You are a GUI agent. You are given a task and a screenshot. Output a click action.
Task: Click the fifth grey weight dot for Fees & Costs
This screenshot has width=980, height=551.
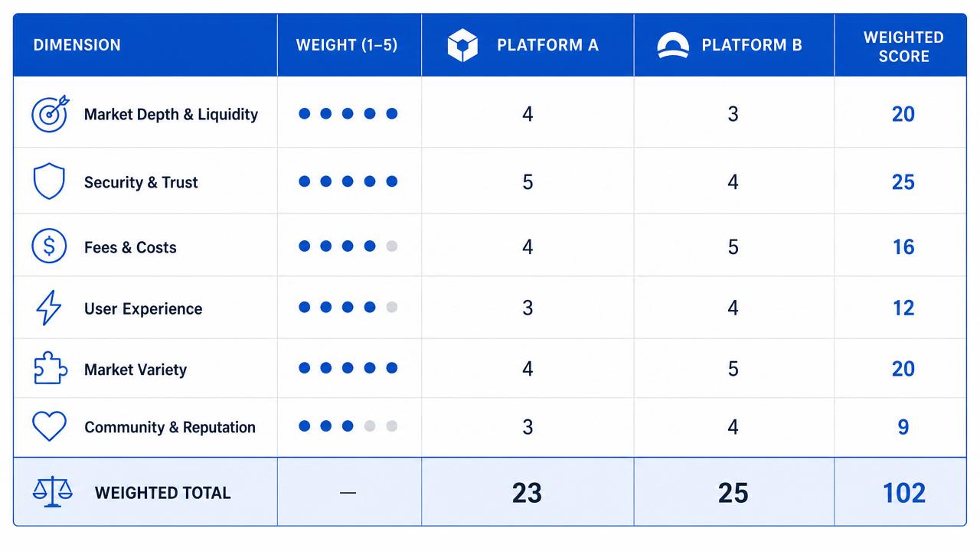click(x=392, y=246)
